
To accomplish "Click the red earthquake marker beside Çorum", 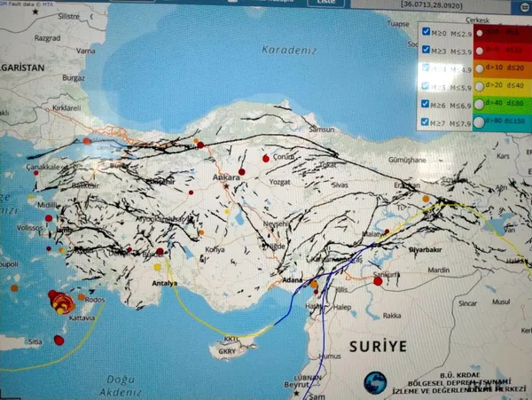I will click(x=266, y=159).
